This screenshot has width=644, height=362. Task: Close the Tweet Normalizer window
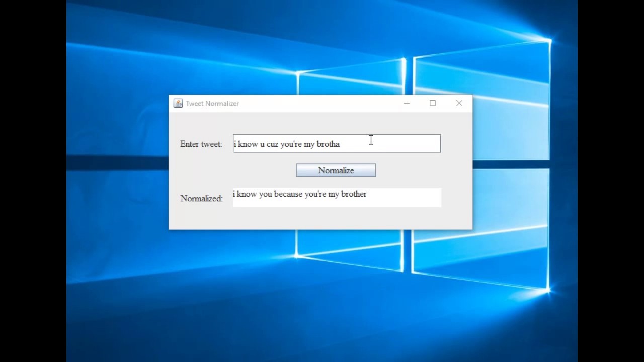pyautogui.click(x=459, y=103)
